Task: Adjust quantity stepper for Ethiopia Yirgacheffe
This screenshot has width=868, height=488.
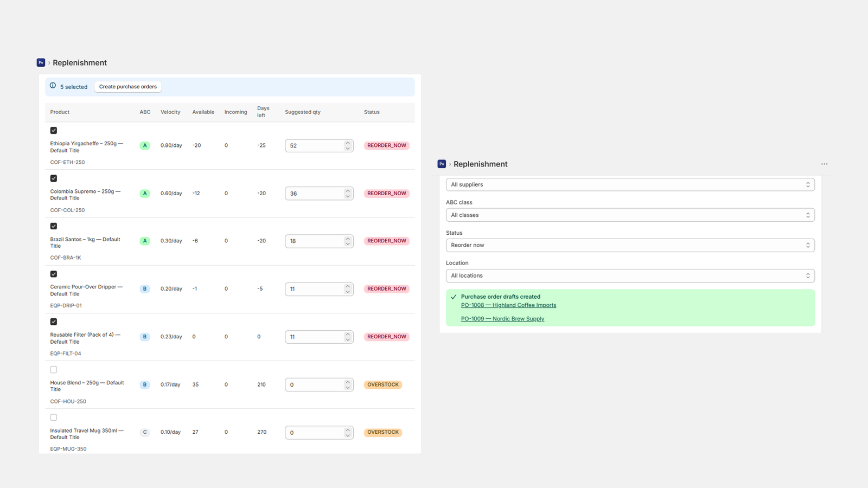Action: point(348,145)
